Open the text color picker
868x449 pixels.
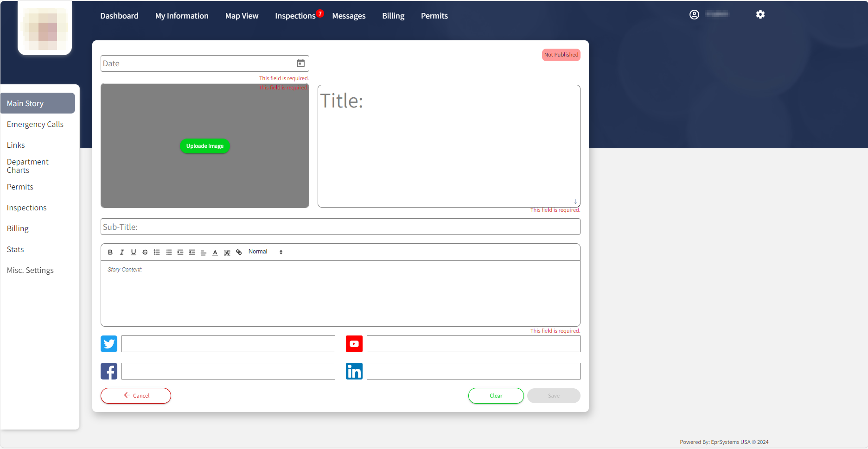pyautogui.click(x=215, y=252)
